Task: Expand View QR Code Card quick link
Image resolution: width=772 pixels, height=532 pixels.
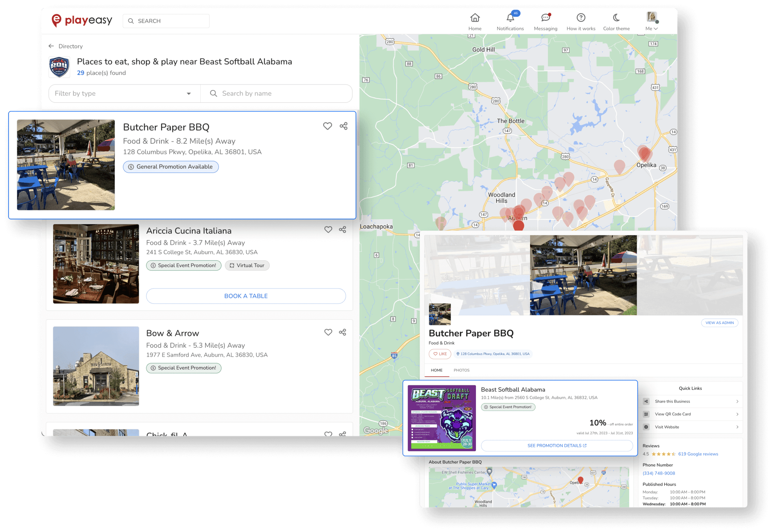Action: (x=691, y=414)
